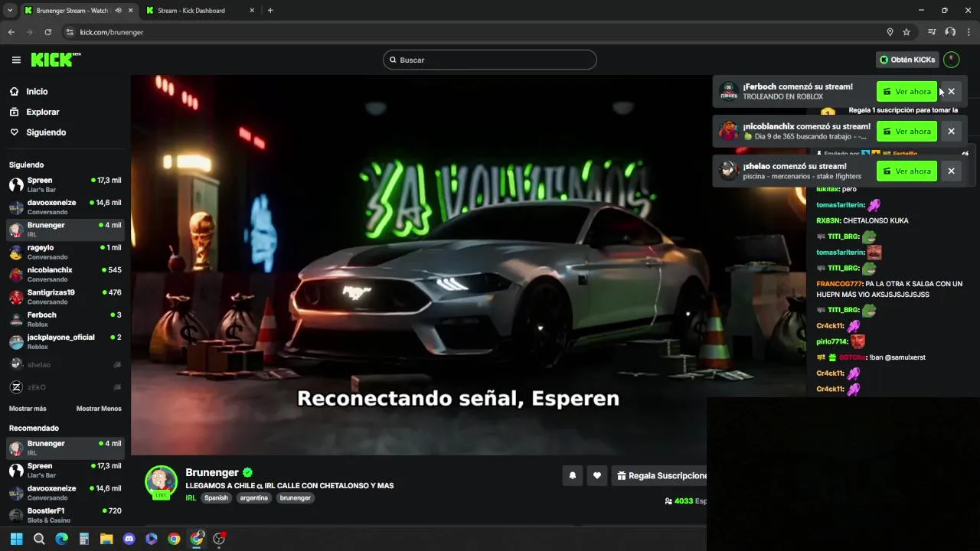Open Spreen channel in Siguiendo list

[65, 184]
